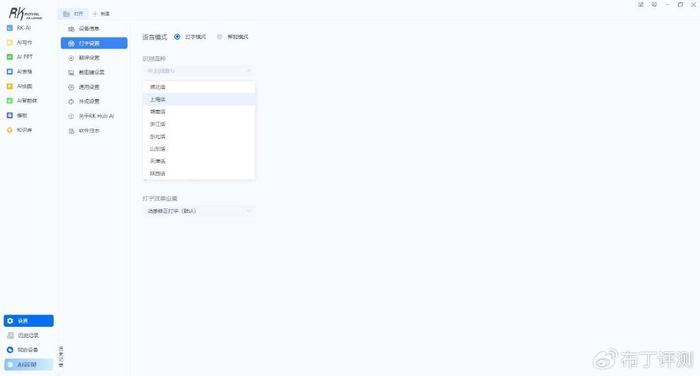The width and height of the screenshot is (700, 376).
Task: Select the second 语音模式 radio option
Action: coord(219,37)
